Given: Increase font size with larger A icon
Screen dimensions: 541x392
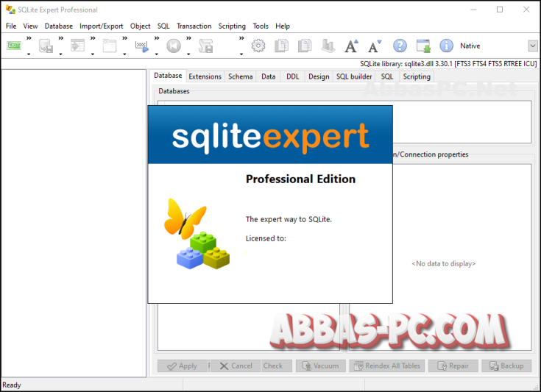Looking at the screenshot, I should (351, 46).
